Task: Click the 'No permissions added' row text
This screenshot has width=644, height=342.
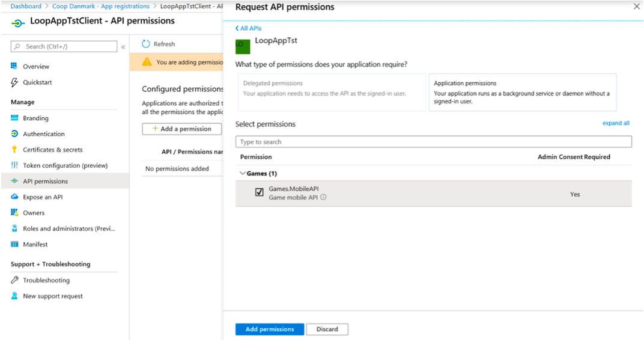Action: click(x=177, y=168)
